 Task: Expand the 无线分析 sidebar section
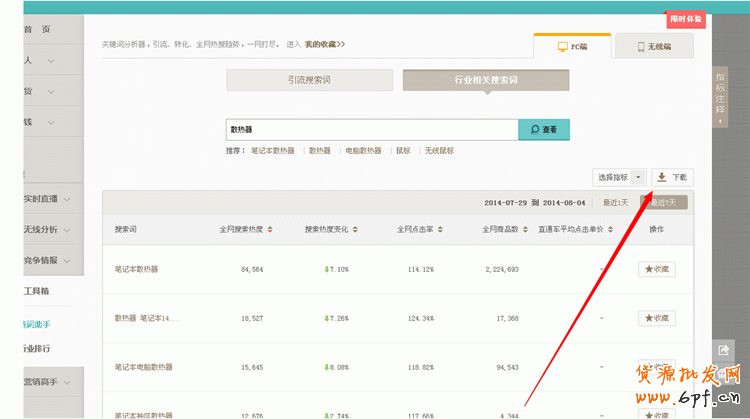point(52,231)
